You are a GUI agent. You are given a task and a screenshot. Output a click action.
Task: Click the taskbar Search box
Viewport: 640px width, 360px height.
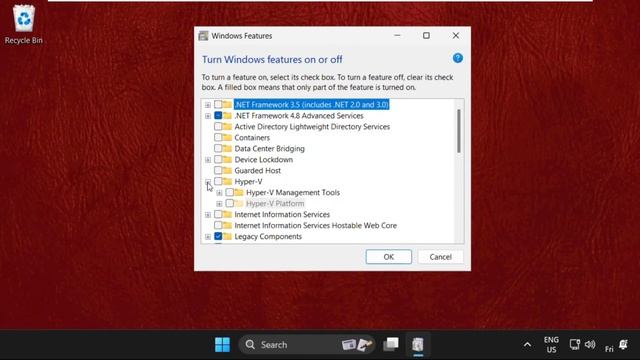[x=307, y=344]
